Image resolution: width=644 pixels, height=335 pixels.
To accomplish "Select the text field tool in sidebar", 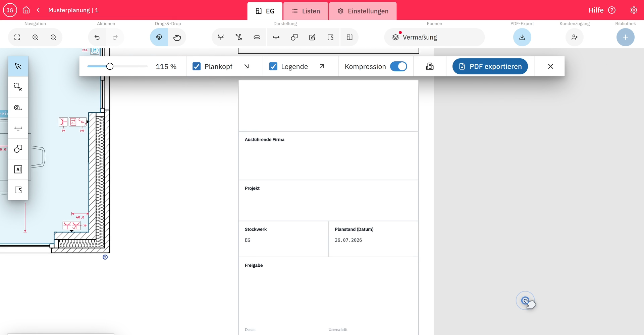I will [18, 169].
